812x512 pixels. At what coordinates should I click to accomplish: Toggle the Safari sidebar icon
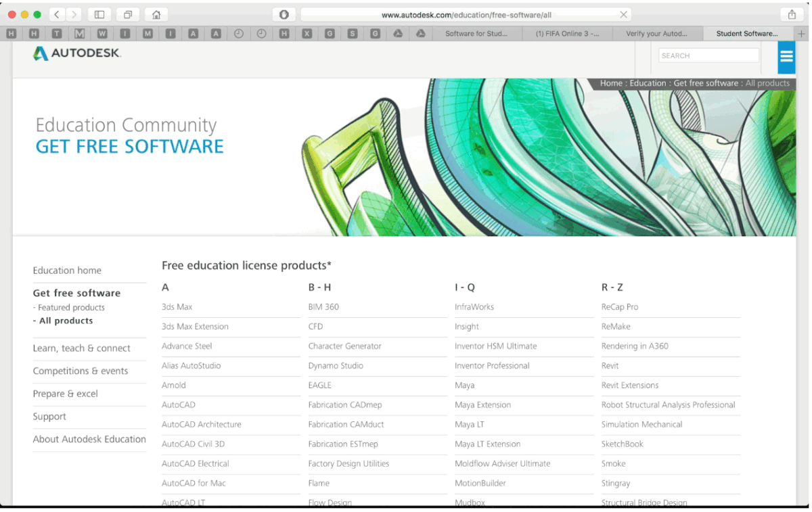tap(99, 14)
